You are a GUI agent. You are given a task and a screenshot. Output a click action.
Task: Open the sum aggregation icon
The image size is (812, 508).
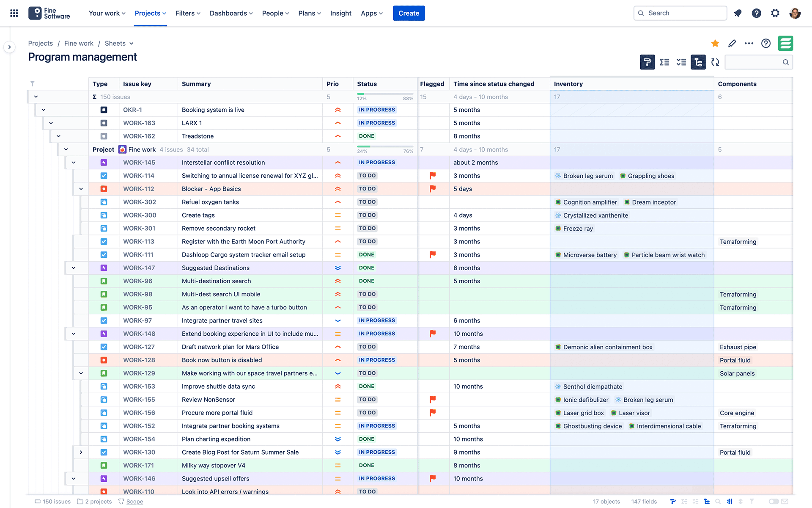coord(664,62)
